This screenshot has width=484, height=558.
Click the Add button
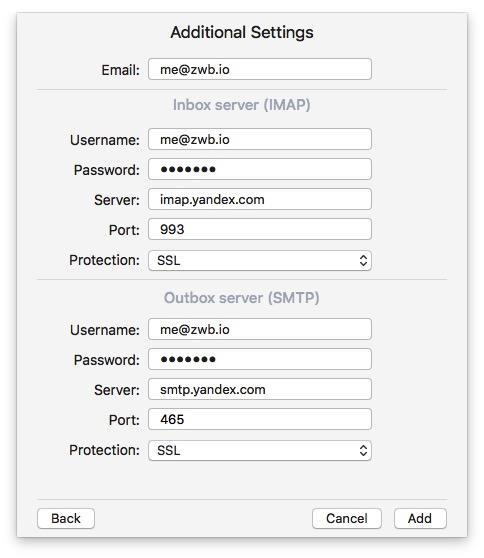(x=420, y=518)
